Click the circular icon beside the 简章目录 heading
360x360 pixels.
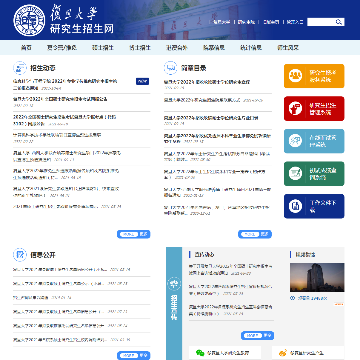click(x=170, y=68)
